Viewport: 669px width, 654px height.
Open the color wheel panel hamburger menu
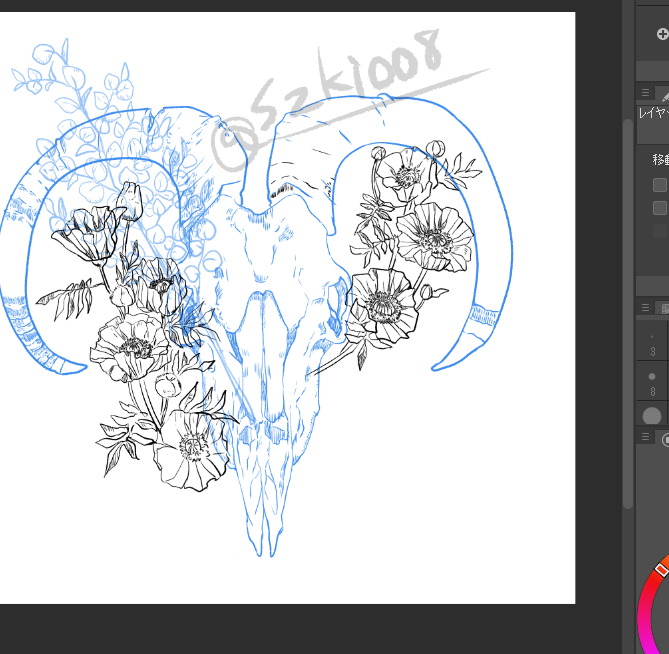pyautogui.click(x=646, y=437)
